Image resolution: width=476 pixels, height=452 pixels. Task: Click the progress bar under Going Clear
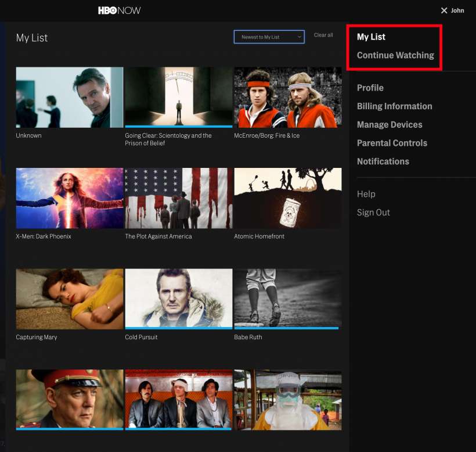(x=179, y=127)
